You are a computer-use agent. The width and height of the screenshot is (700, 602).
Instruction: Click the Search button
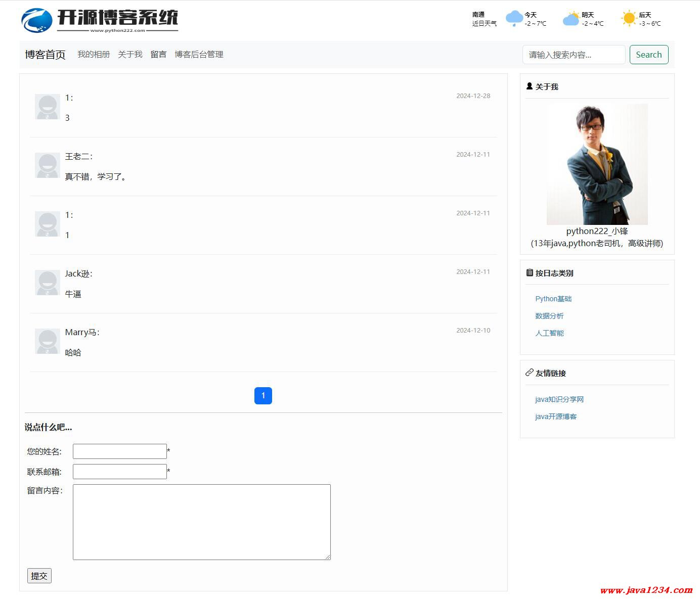tap(649, 55)
